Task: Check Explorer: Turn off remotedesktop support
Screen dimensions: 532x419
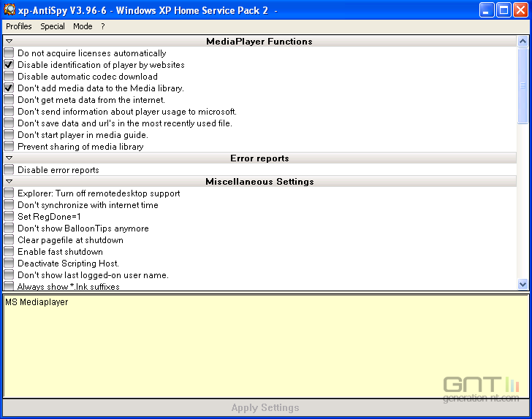Action: (x=9, y=193)
